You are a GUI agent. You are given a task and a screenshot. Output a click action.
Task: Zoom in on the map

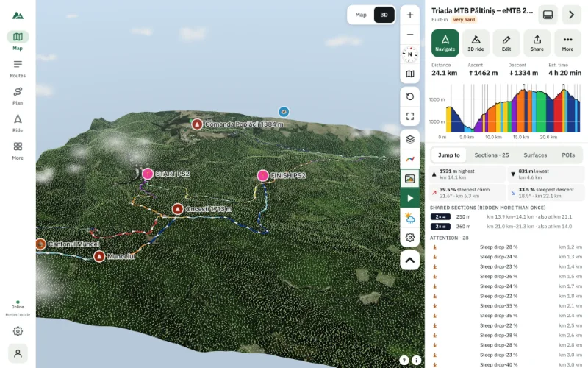(x=410, y=15)
